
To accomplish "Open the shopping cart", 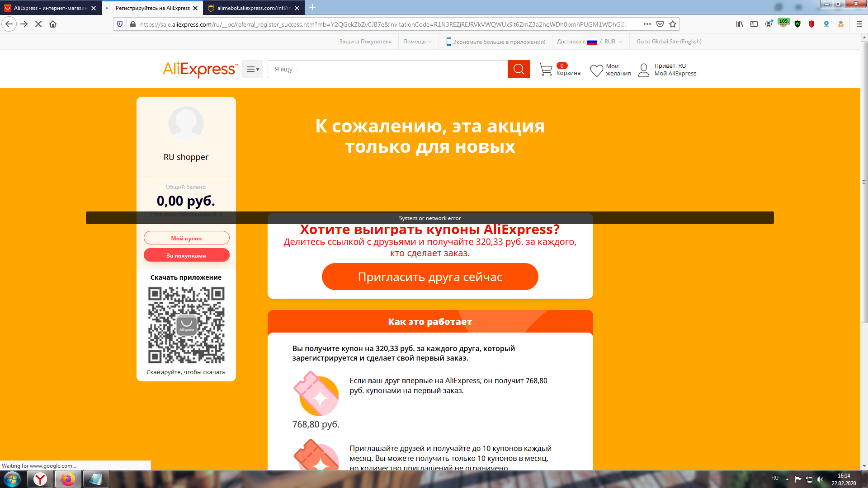I will coord(546,70).
